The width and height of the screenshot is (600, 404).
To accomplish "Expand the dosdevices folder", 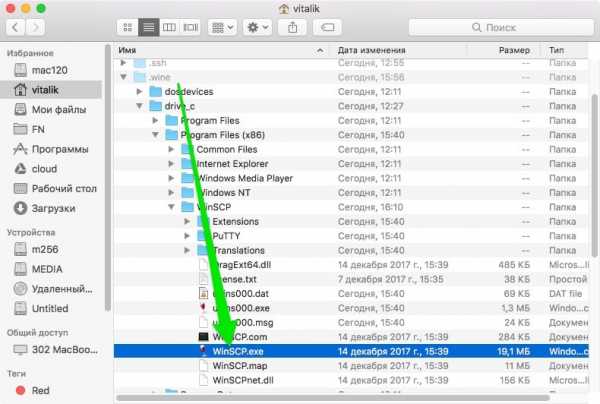I will coord(139,91).
